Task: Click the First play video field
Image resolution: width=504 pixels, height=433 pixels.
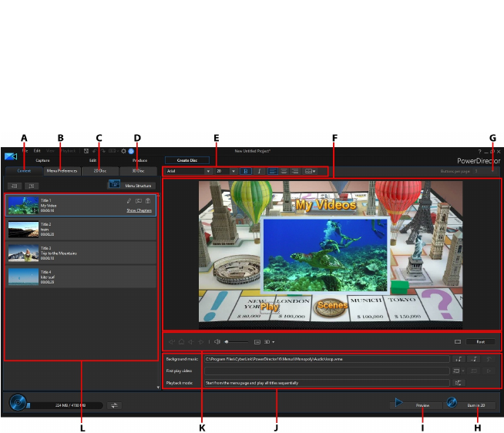Action: coord(327,371)
